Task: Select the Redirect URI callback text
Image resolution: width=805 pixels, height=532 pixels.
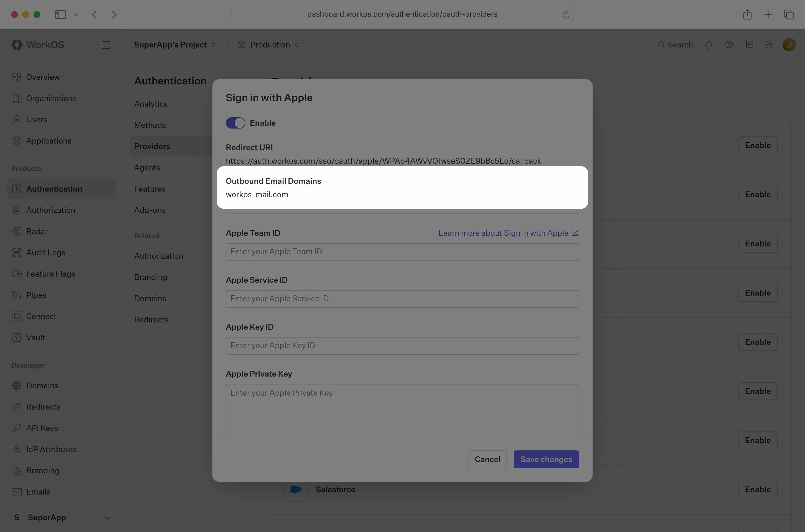Action: [x=383, y=161]
